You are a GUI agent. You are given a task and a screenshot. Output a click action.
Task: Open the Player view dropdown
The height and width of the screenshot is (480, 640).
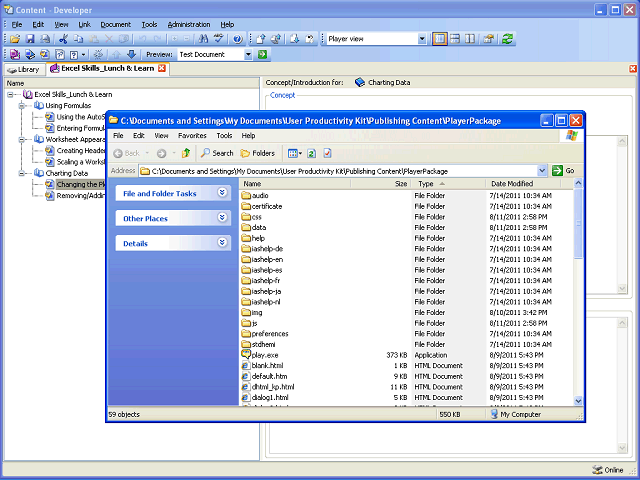pos(422,39)
